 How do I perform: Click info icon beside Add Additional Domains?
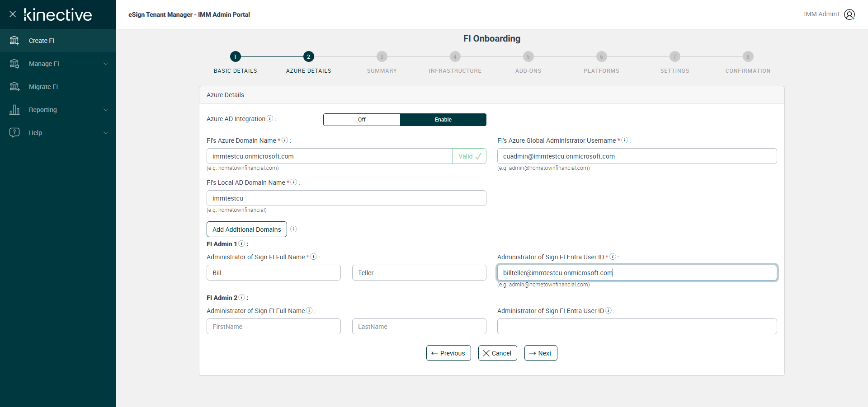pyautogui.click(x=293, y=229)
